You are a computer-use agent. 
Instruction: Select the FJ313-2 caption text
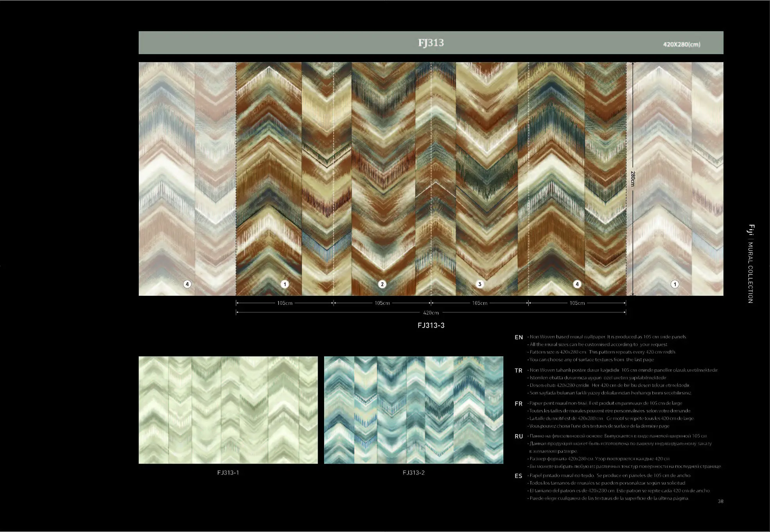[x=413, y=473]
